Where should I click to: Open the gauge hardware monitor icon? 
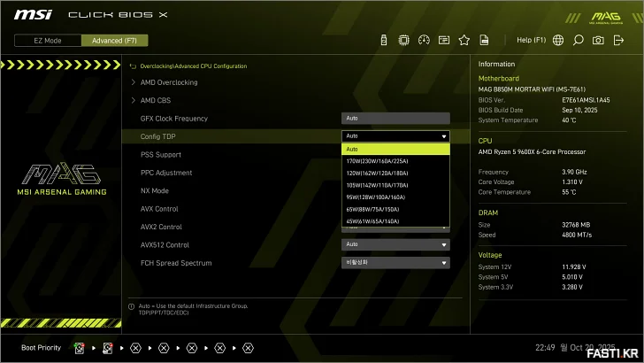[424, 41]
